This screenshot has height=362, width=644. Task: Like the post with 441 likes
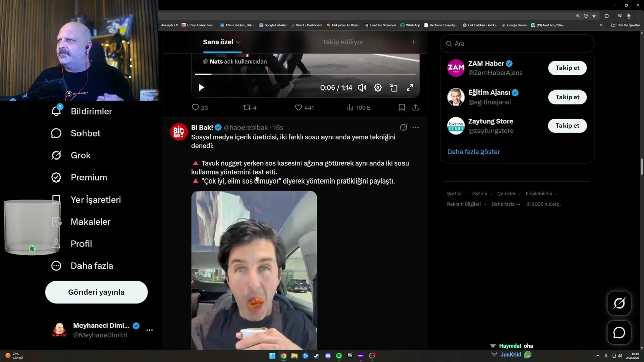pos(304,107)
